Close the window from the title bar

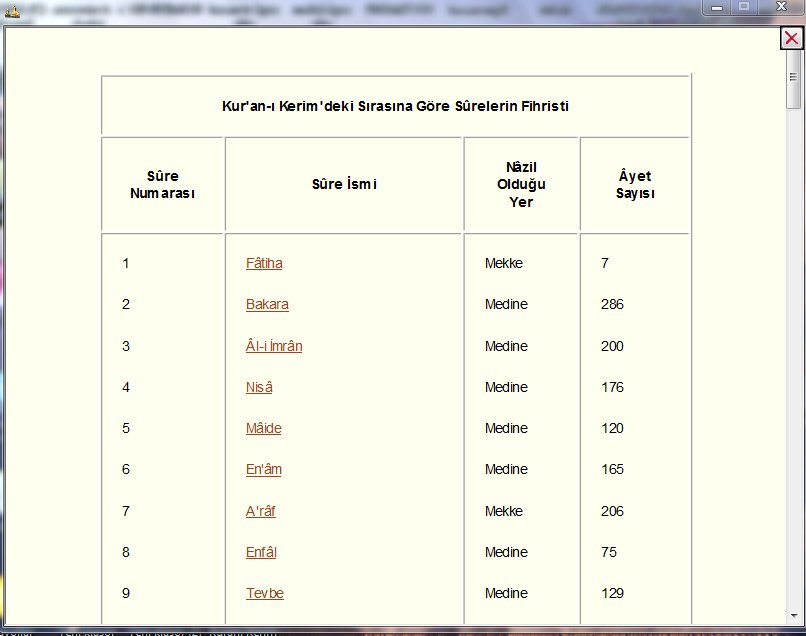tap(781, 7)
